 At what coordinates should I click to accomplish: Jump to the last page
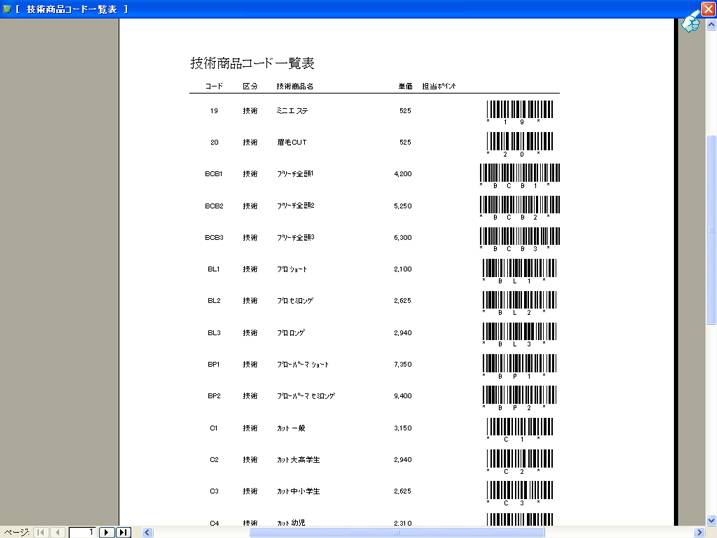[x=123, y=532]
